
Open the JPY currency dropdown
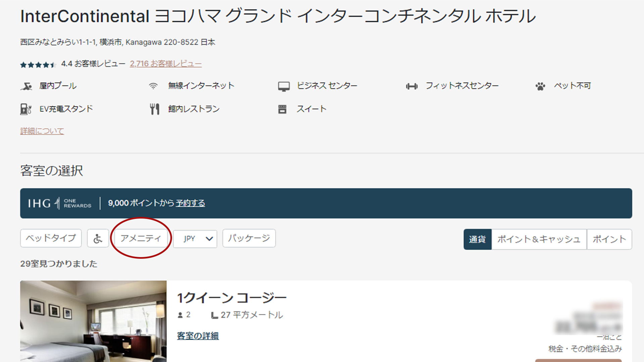coord(195,239)
